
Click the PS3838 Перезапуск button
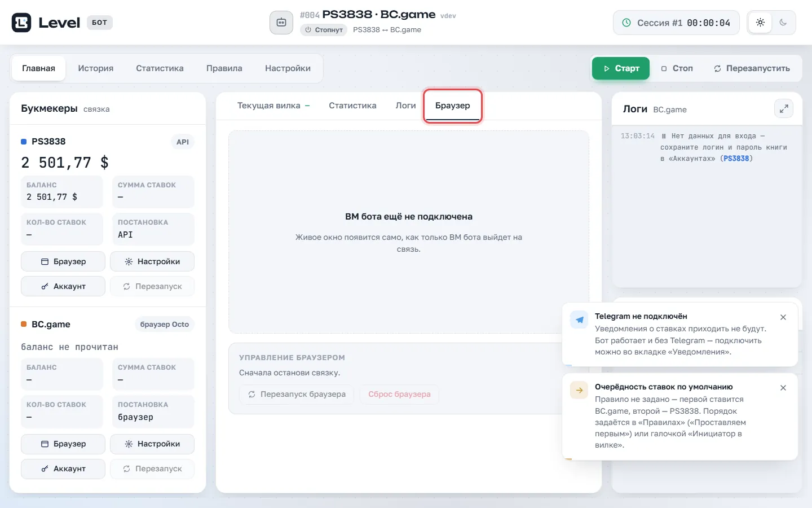click(152, 286)
